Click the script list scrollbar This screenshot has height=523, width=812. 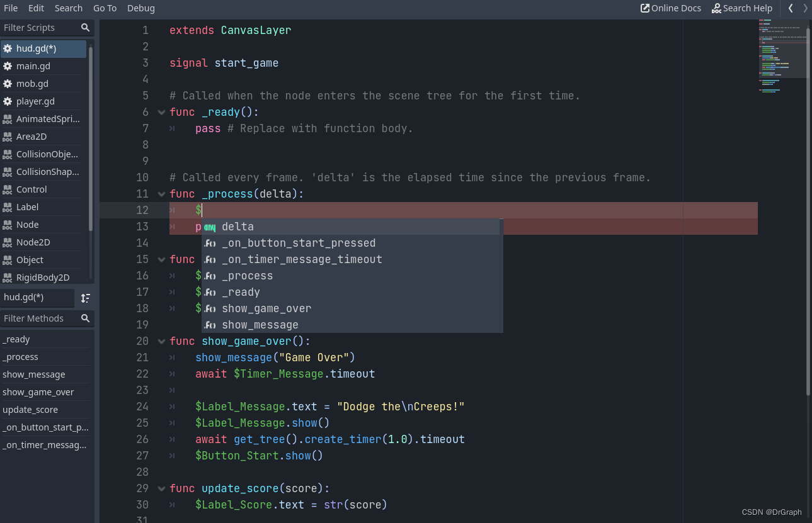(91, 138)
